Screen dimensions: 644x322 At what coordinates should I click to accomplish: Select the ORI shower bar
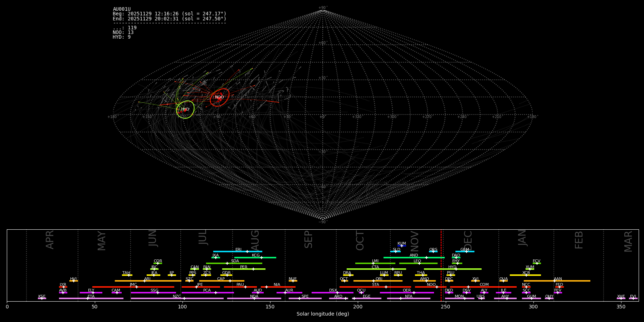(378, 281)
